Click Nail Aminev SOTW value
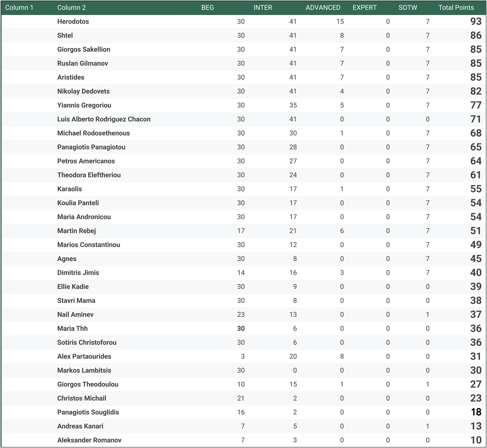Image resolution: width=487 pixels, height=448 pixels. pos(427,315)
